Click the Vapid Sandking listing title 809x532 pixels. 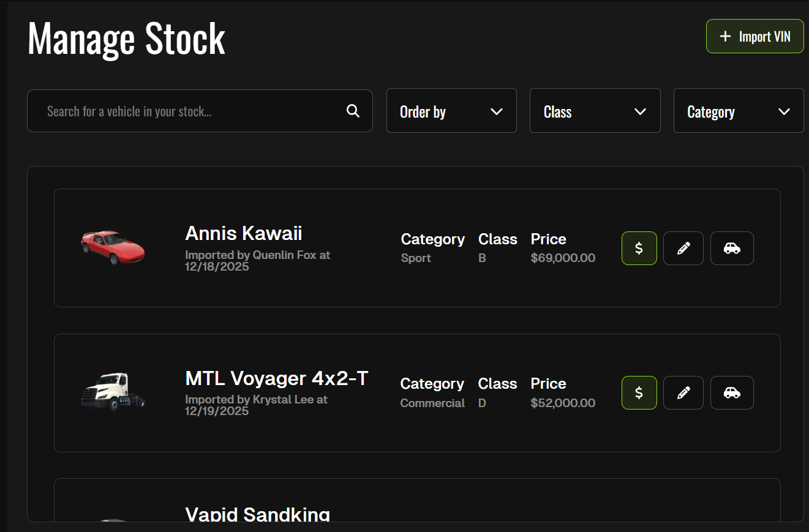pyautogui.click(x=257, y=514)
